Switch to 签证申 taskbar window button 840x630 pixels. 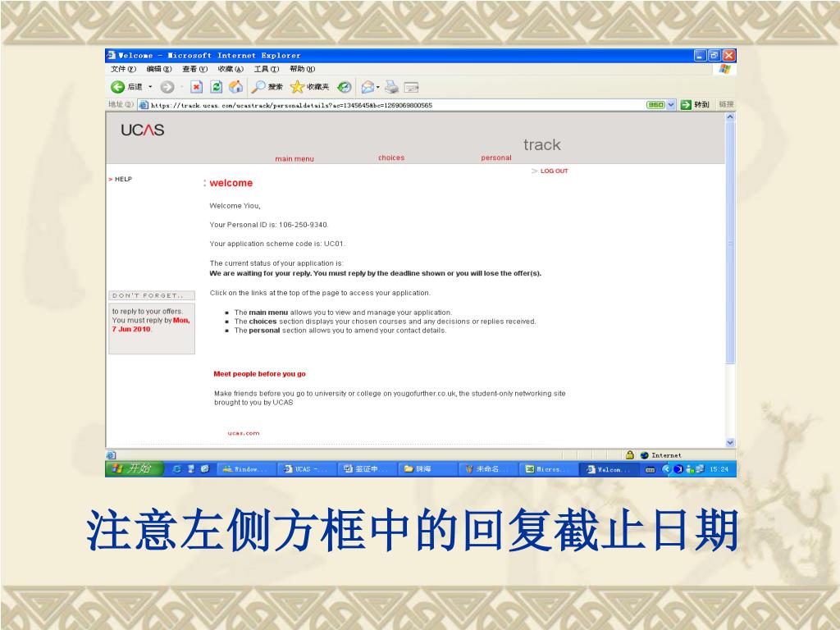coord(367,468)
